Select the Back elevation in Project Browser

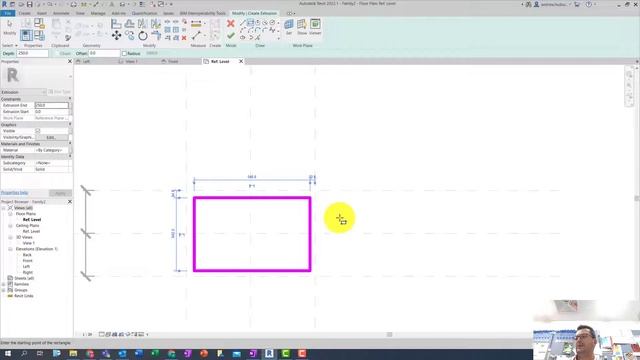27,255
